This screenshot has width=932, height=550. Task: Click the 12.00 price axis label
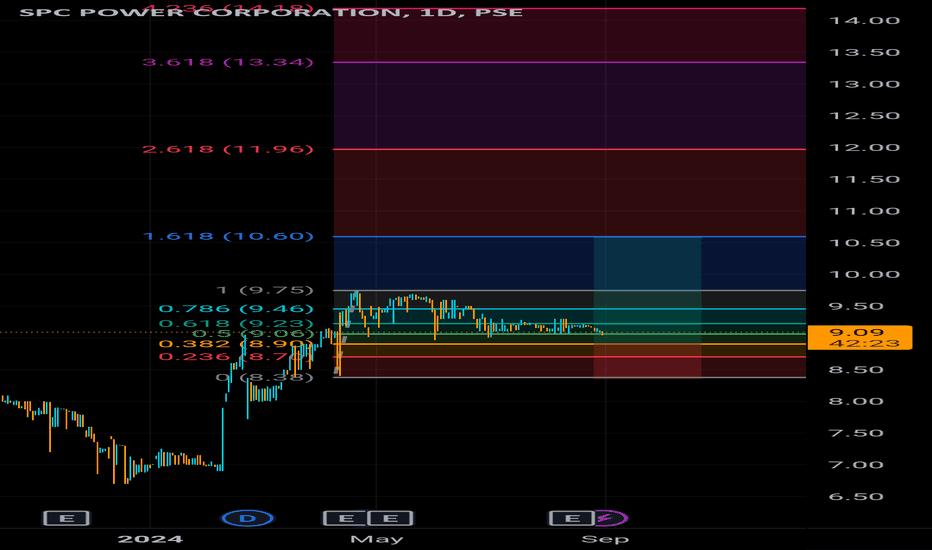point(864,147)
